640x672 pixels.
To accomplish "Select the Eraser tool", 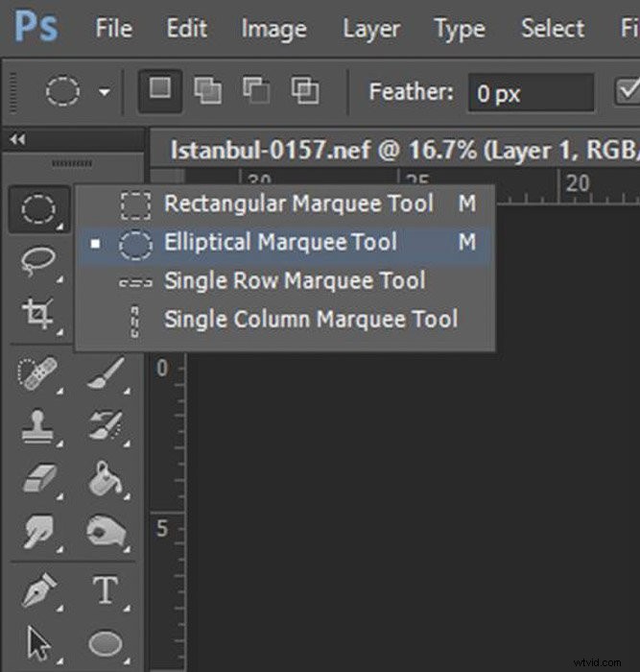I will point(38,479).
